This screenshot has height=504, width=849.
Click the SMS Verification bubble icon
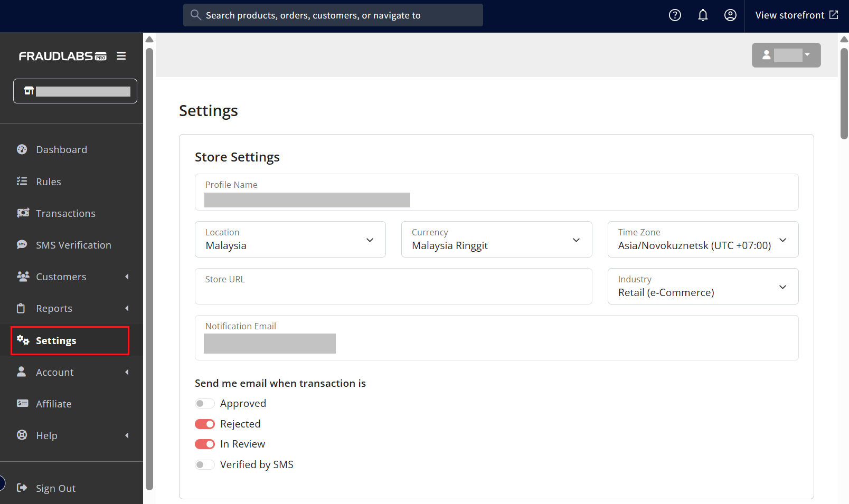pyautogui.click(x=22, y=244)
